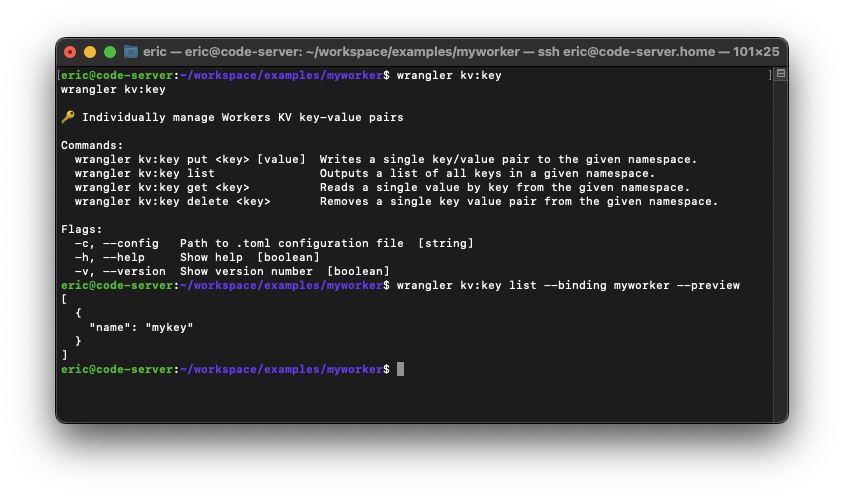844x497 pixels.
Task: Click the mark bracket right of first prompt
Action: point(770,75)
